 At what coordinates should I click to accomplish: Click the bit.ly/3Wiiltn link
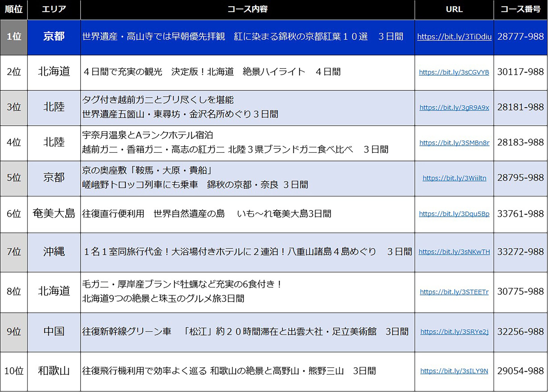point(454,178)
